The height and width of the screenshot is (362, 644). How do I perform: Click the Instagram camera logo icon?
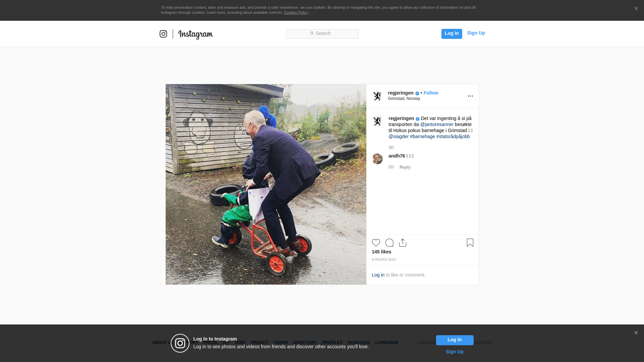163,34
